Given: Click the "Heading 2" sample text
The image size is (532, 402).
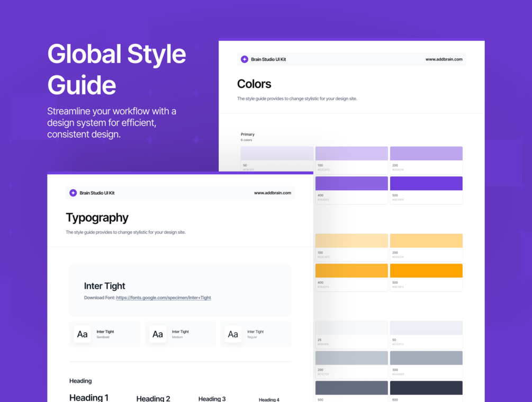Looking at the screenshot, I should click(x=153, y=399).
